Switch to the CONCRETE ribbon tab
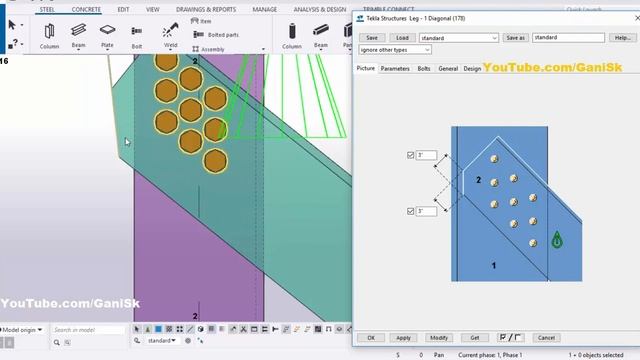640x360 pixels. (x=86, y=9)
